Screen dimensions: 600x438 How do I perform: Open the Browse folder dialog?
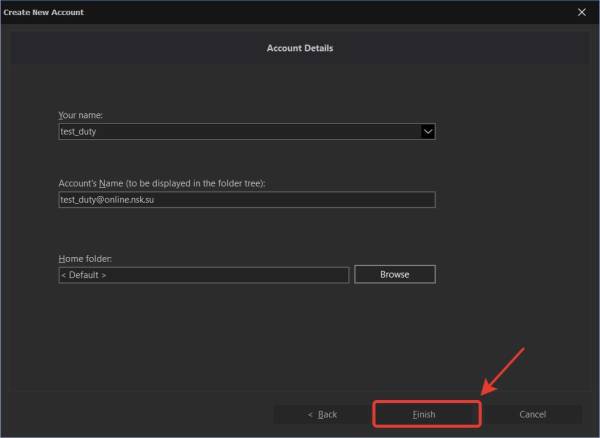pyautogui.click(x=394, y=274)
